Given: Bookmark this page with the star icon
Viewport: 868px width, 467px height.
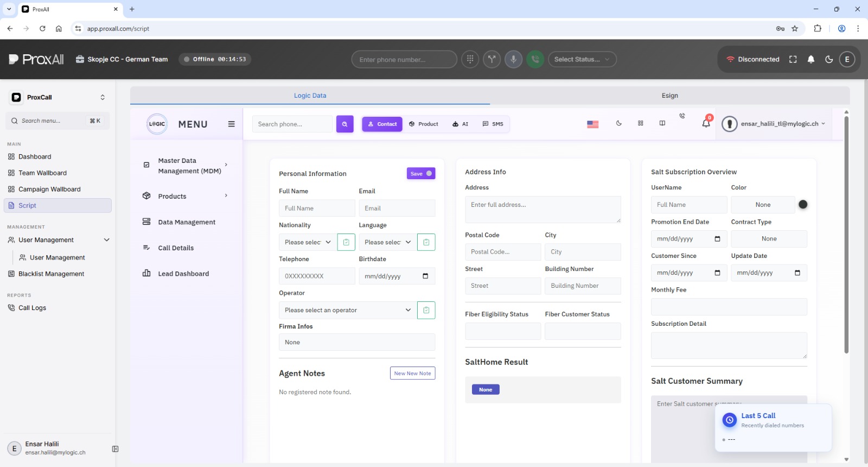Looking at the screenshot, I should click(795, 28).
